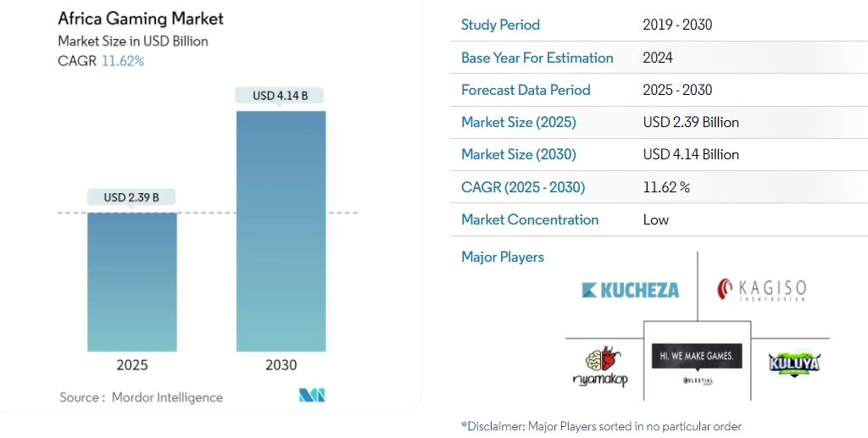Click the USD 4.14 B bar label
This screenshot has width=868, height=438.
(281, 96)
